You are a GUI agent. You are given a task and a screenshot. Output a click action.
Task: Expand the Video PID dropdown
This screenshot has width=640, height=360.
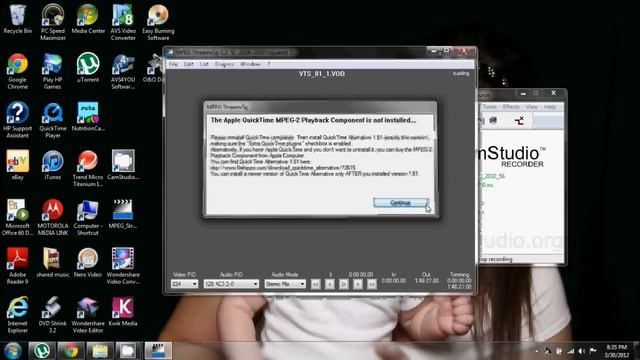(184, 284)
